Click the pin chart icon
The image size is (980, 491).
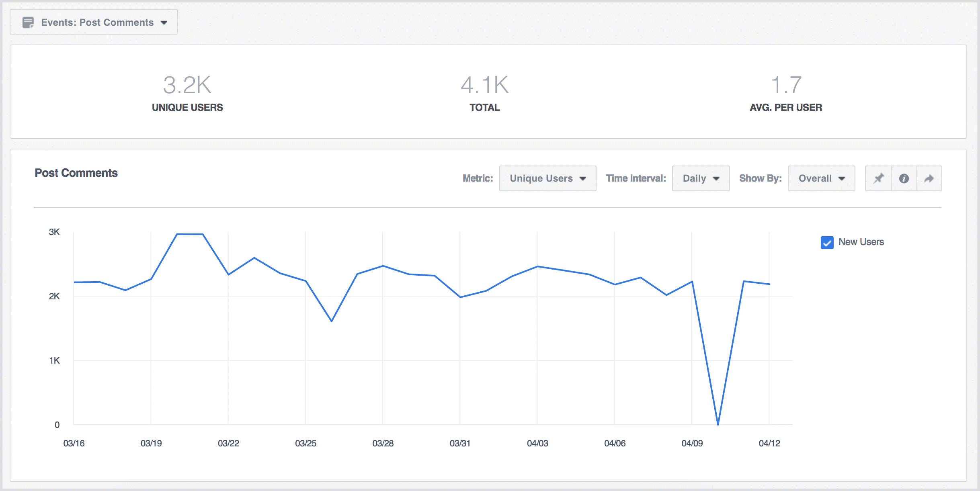pos(878,178)
